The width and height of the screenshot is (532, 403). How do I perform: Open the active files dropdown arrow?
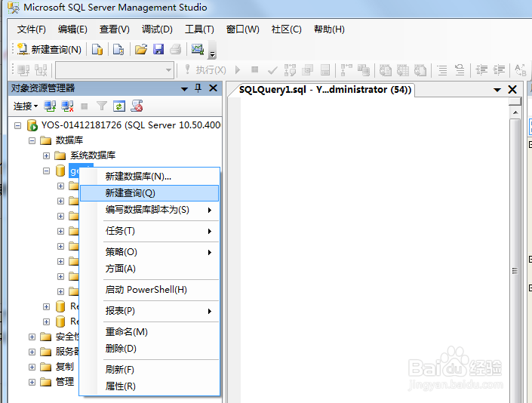coord(497,90)
